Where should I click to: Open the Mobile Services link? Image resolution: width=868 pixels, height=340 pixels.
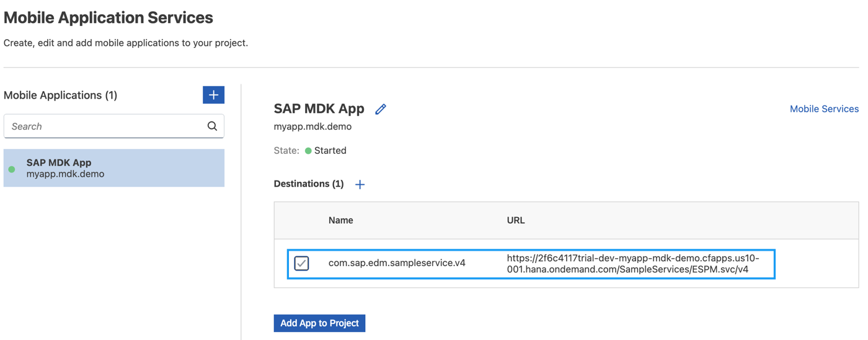tap(824, 109)
